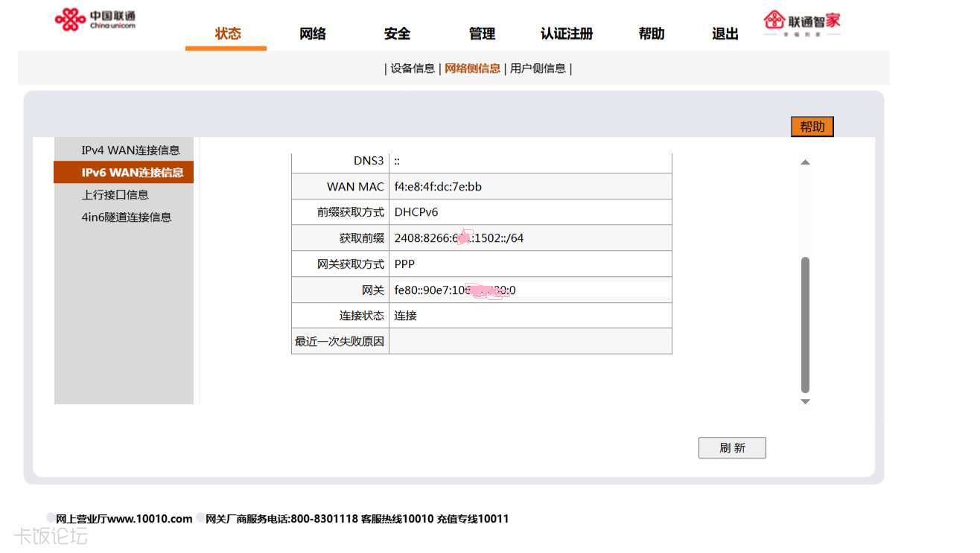This screenshot has height=553, width=980.
Task: Open 4in6隧道连接信息 in sidebar
Action: [127, 217]
